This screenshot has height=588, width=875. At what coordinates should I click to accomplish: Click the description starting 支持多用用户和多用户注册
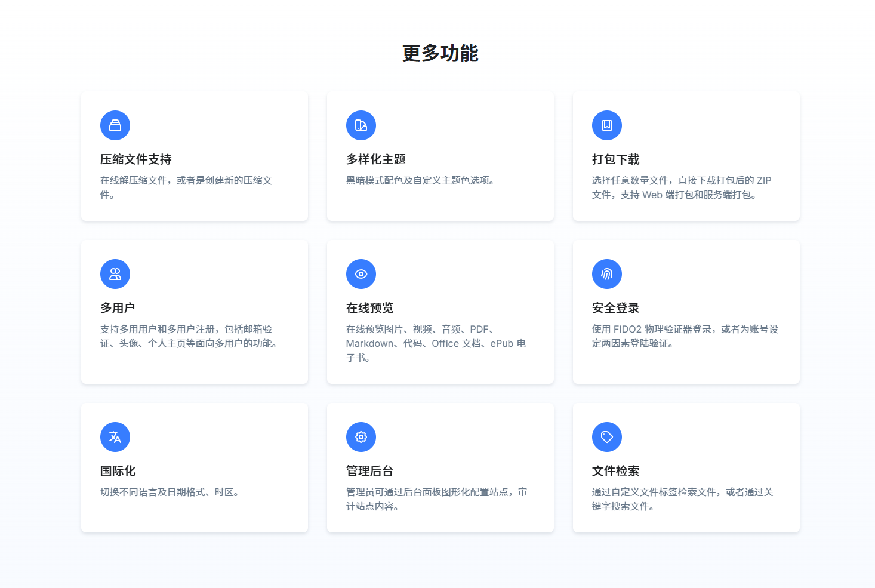coord(191,336)
